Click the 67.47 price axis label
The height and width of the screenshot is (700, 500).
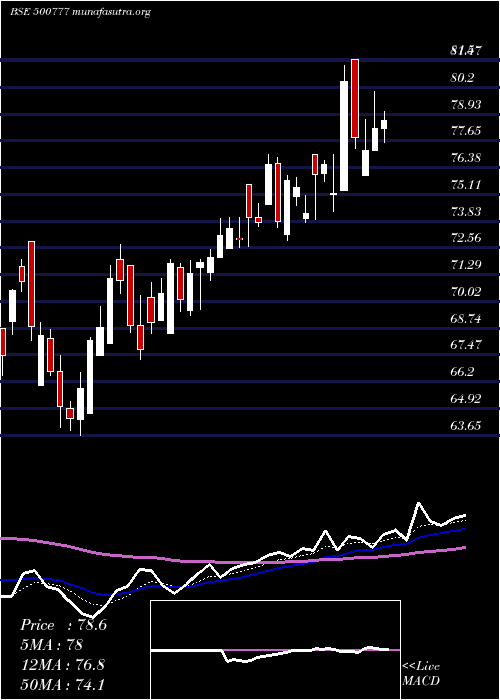pos(466,345)
